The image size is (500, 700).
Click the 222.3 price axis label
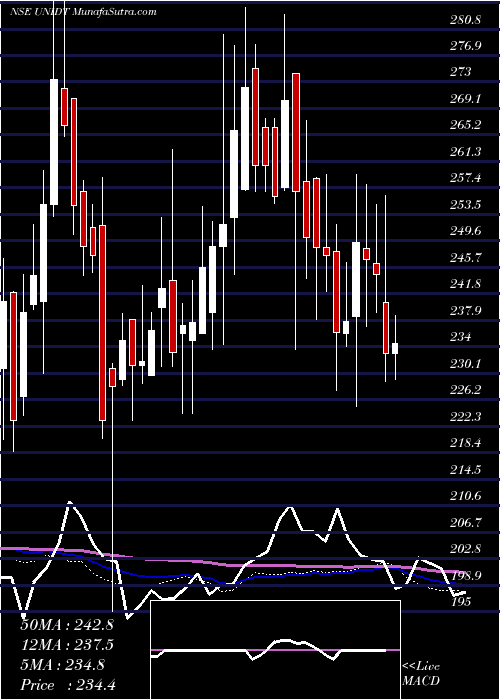click(465, 417)
